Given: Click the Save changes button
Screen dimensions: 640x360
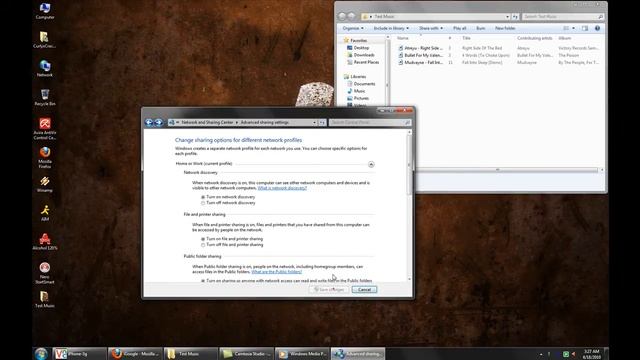Looking at the screenshot, I should (329, 289).
